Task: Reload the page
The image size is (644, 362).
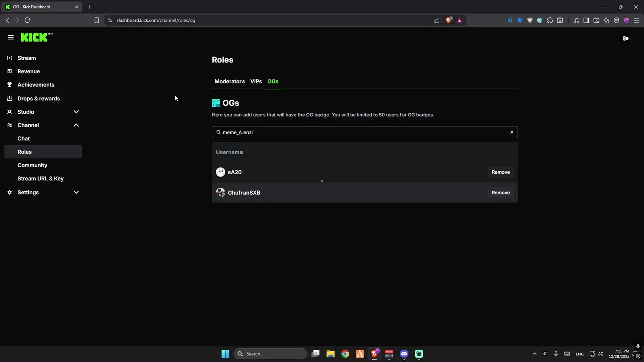Action: pos(27,20)
